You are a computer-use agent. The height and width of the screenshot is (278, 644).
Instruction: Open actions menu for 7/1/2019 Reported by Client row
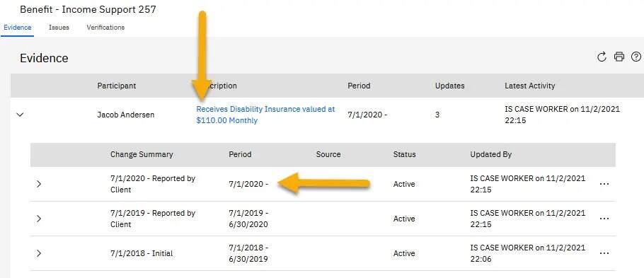[604, 219]
